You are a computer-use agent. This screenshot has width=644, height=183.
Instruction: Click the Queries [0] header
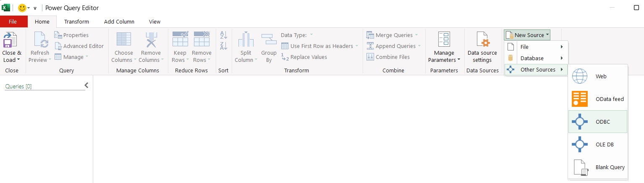point(18,86)
